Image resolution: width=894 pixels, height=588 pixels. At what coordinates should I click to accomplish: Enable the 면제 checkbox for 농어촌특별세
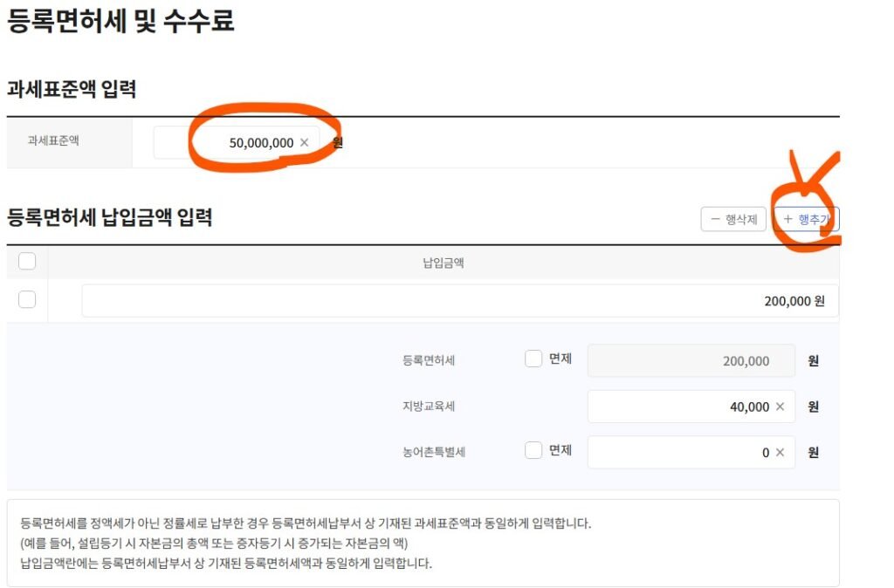tap(533, 449)
